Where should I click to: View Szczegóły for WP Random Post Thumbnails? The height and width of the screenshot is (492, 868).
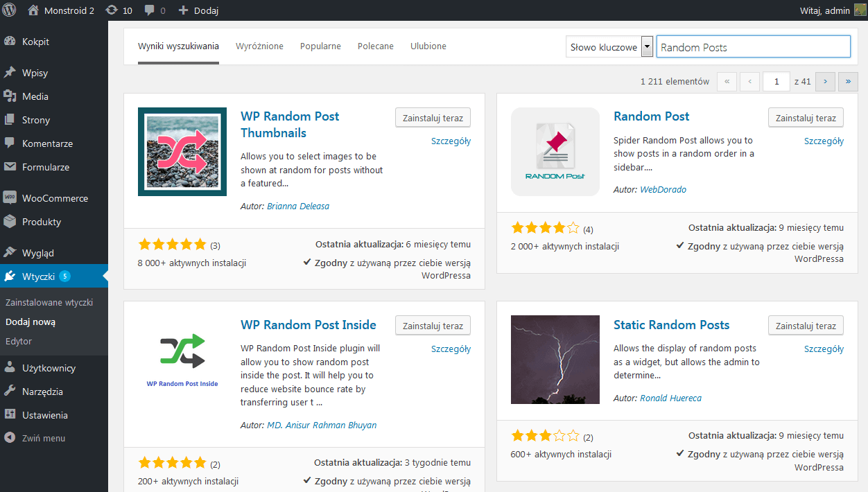451,141
